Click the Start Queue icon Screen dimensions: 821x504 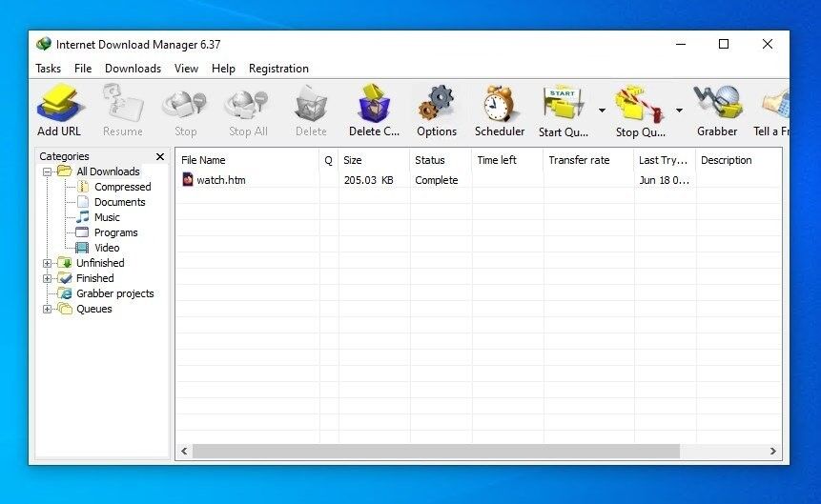[x=563, y=103]
